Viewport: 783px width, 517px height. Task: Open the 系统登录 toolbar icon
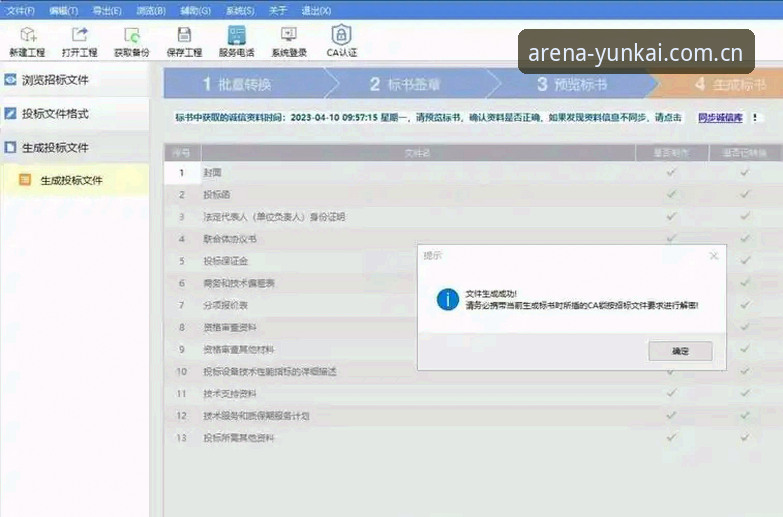[x=289, y=42]
